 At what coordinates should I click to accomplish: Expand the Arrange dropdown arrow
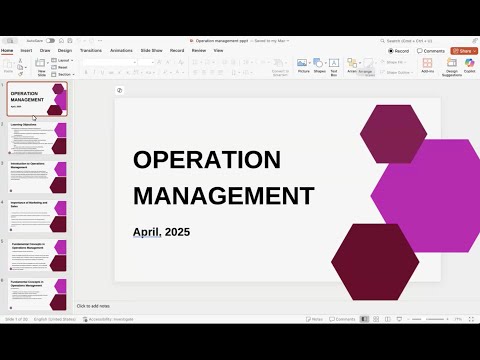[x=360, y=63]
